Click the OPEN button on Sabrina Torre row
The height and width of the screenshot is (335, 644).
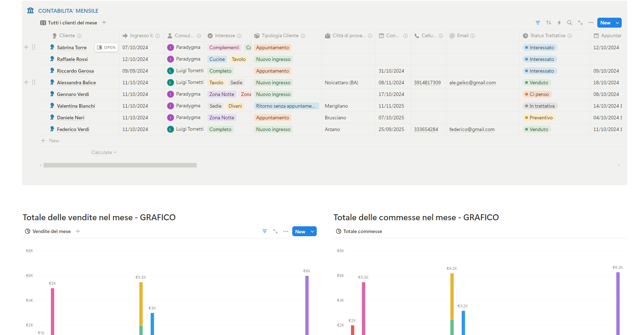(x=106, y=47)
